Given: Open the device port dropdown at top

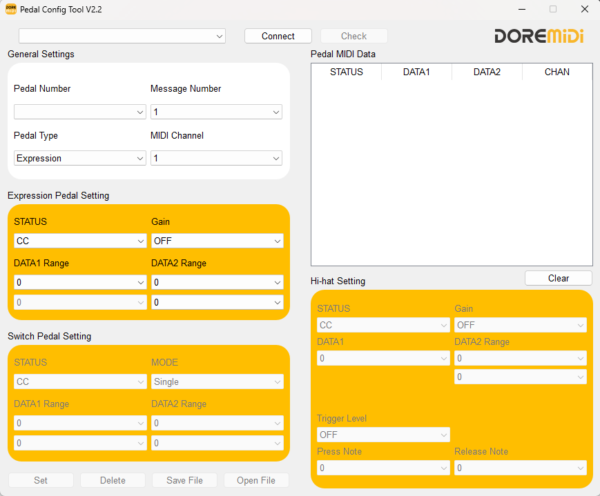Looking at the screenshot, I should (122, 36).
